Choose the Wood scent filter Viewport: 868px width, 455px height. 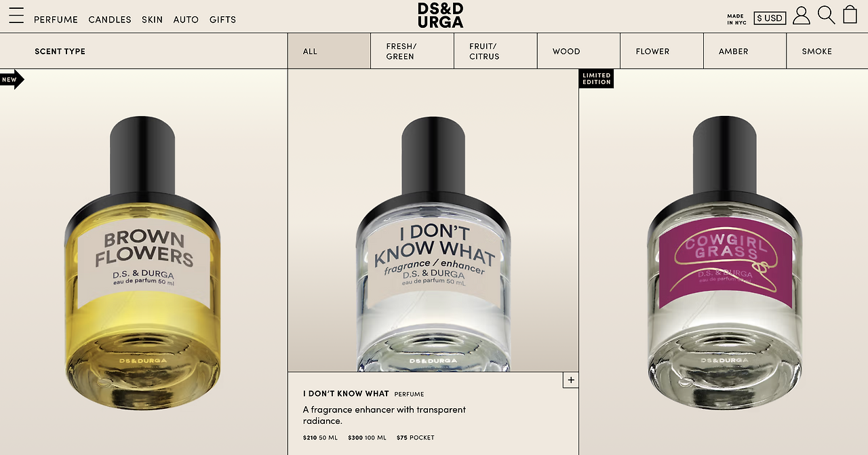578,52
